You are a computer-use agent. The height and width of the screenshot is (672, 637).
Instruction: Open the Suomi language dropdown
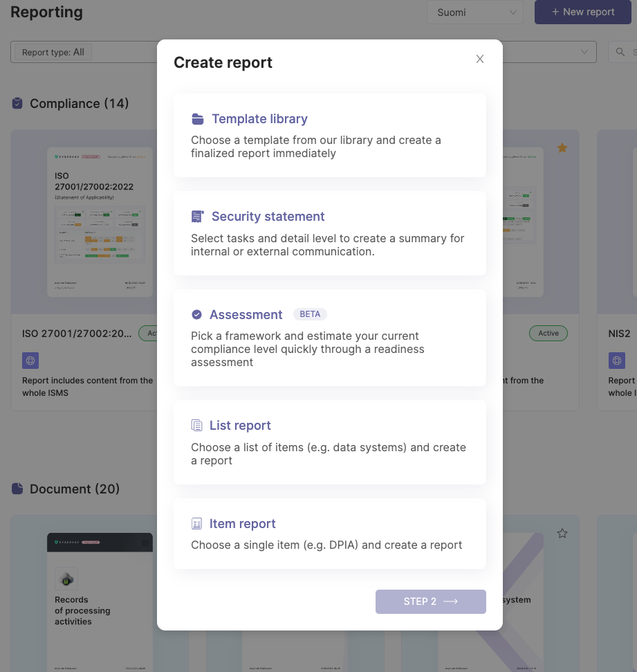(475, 12)
